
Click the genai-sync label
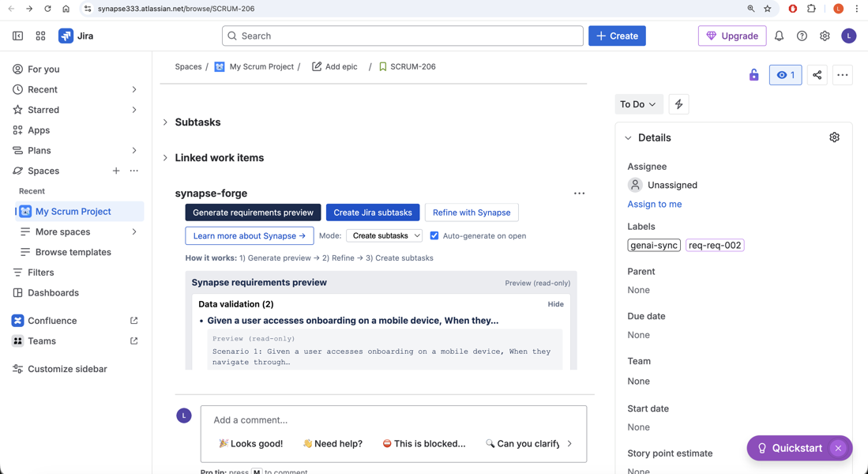click(x=654, y=245)
